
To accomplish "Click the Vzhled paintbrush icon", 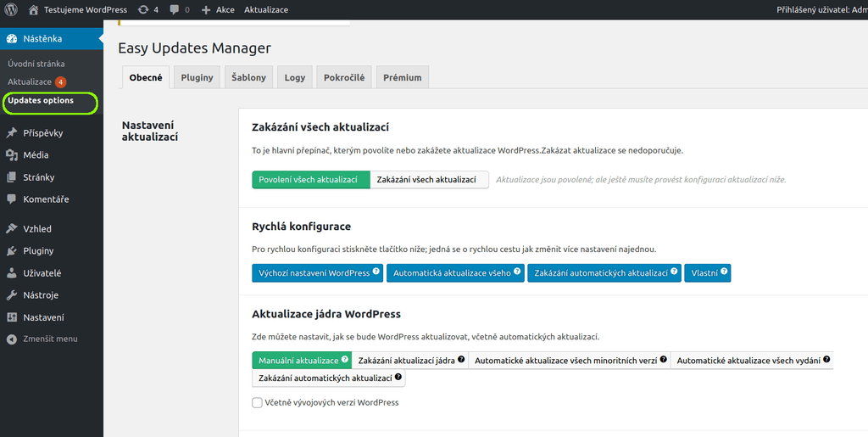I will (12, 229).
